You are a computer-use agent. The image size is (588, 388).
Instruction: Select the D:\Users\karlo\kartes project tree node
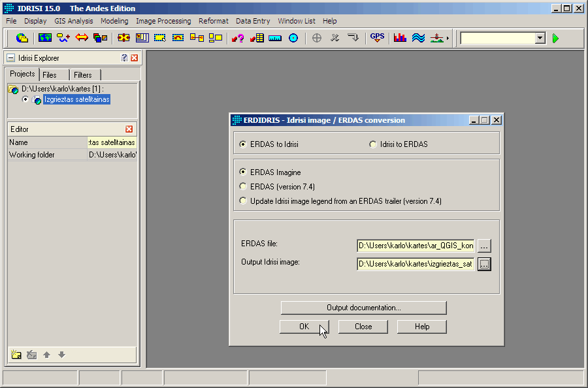(63, 89)
